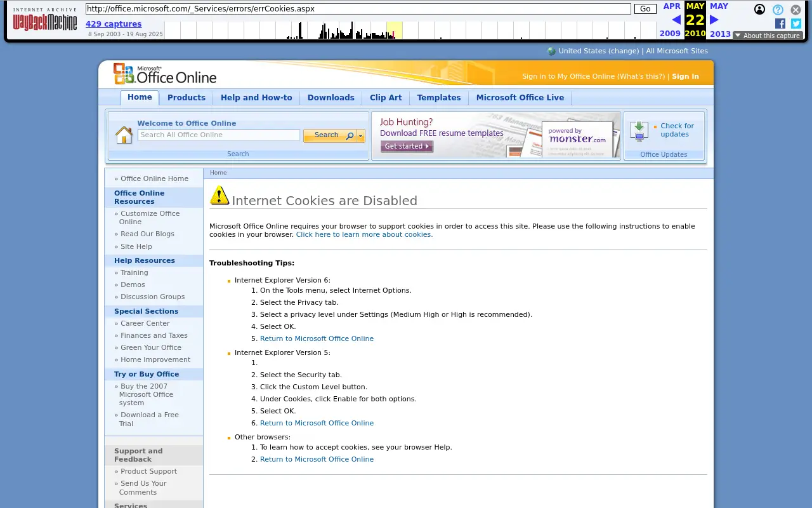
Task: Click the Home breadcrumb link
Action: [218, 173]
